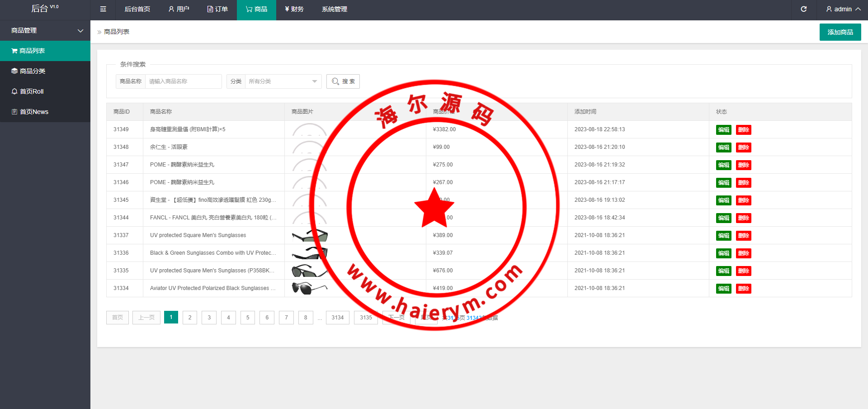
Task: Open the 用户 top navigation menu
Action: pyautogui.click(x=179, y=9)
